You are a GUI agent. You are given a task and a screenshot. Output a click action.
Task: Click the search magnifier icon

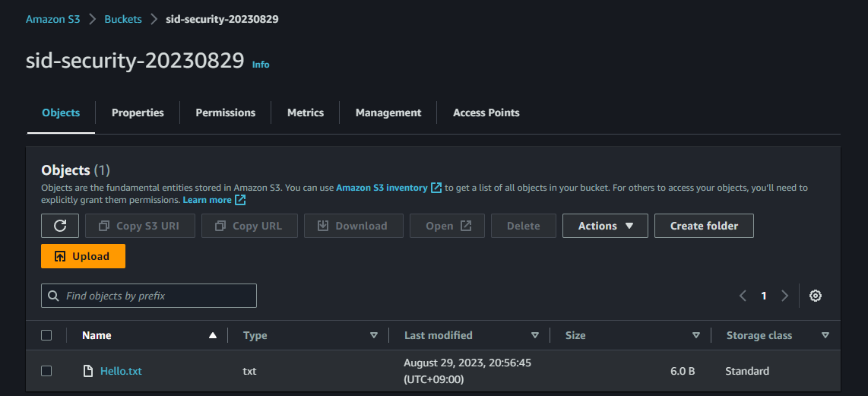tap(54, 296)
